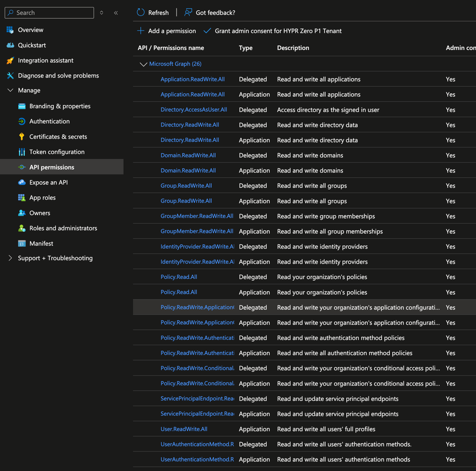Click the Diagnose and solve problems wrench icon
The height and width of the screenshot is (471, 476).
(x=10, y=75)
